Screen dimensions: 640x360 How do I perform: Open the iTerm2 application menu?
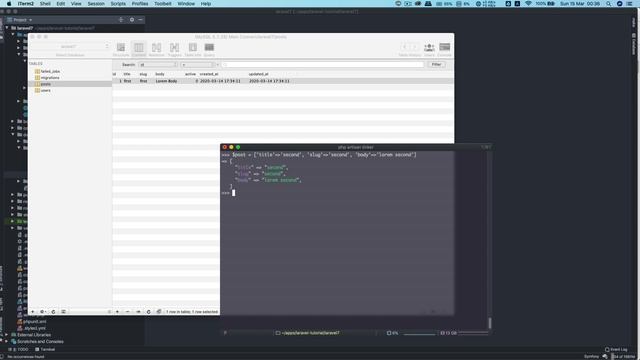coord(26,4)
